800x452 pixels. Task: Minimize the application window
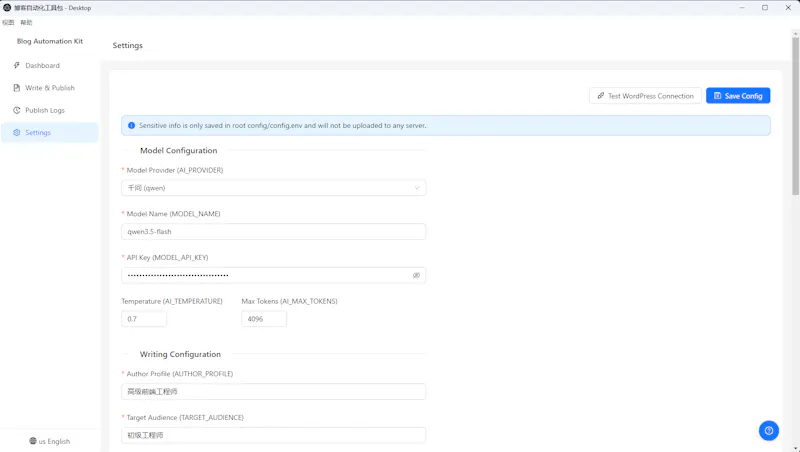pyautogui.click(x=742, y=8)
